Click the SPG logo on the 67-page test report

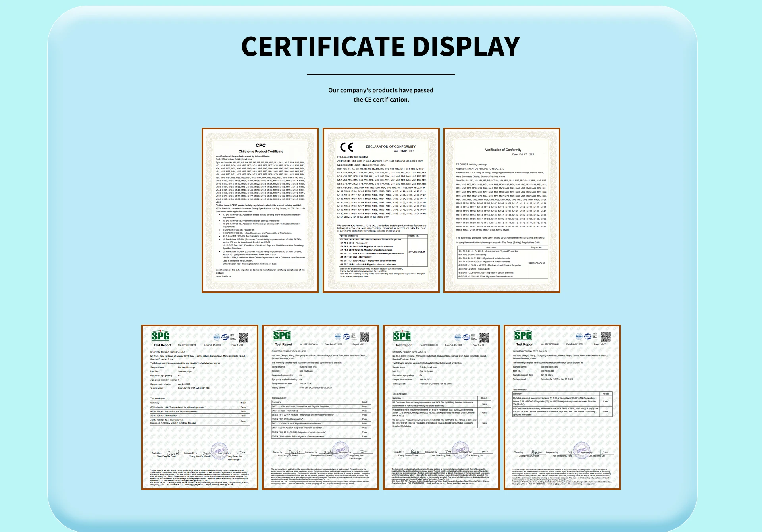(x=282, y=335)
